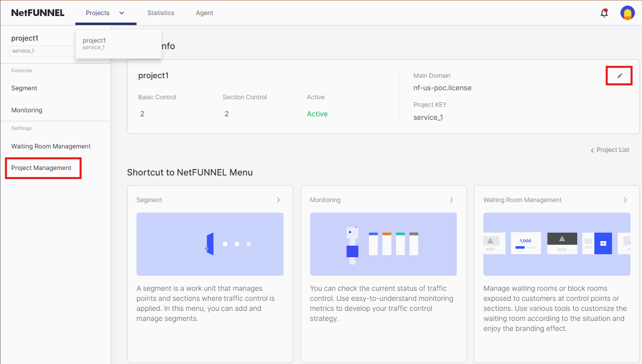Open the Monitoring card via its chevron arrow
This screenshot has height=364, width=642.
pos(452,200)
